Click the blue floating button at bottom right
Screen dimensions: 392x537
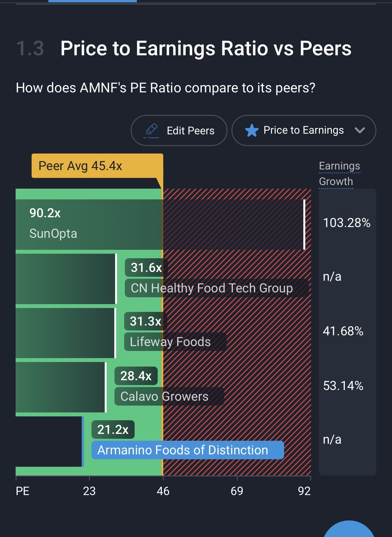coord(349,531)
